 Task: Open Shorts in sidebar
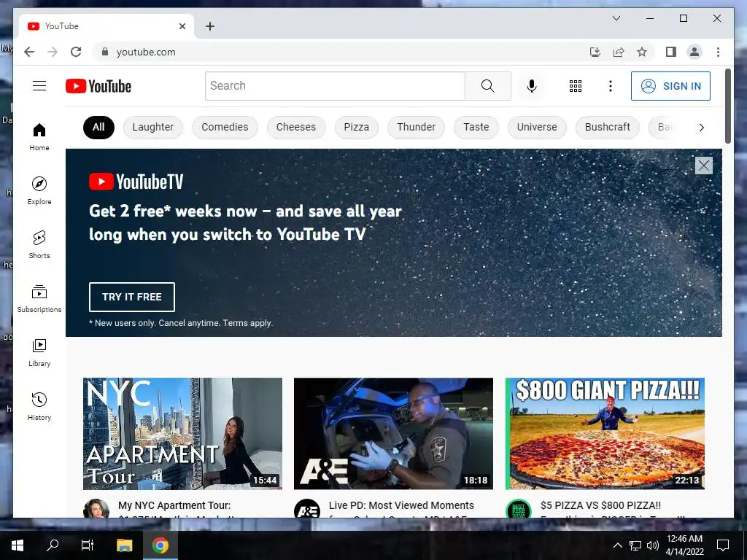[39, 245]
